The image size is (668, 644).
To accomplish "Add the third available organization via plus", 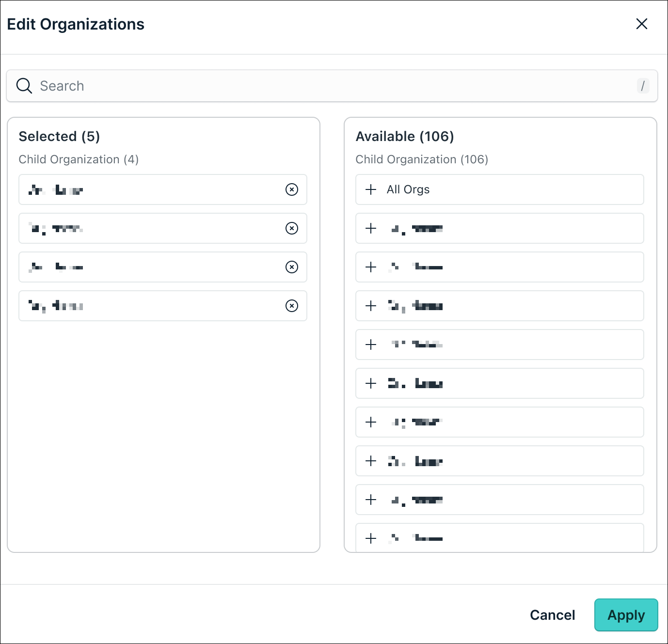I will point(371,267).
